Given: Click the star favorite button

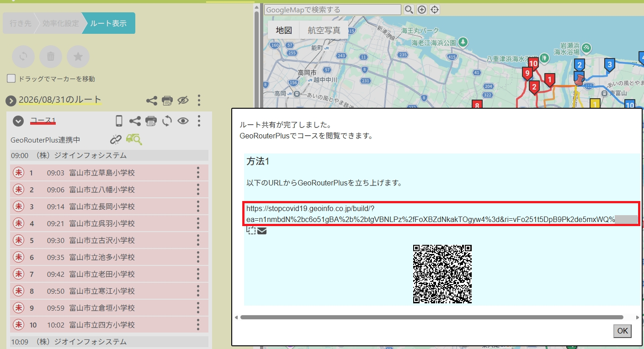Looking at the screenshot, I should point(78,57).
